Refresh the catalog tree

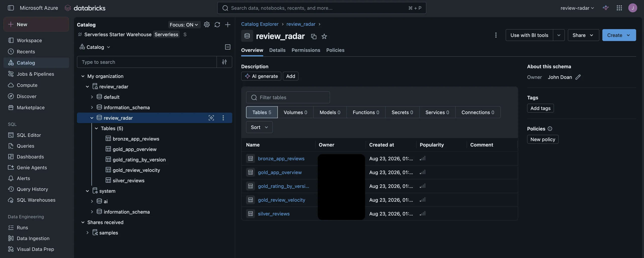click(217, 24)
